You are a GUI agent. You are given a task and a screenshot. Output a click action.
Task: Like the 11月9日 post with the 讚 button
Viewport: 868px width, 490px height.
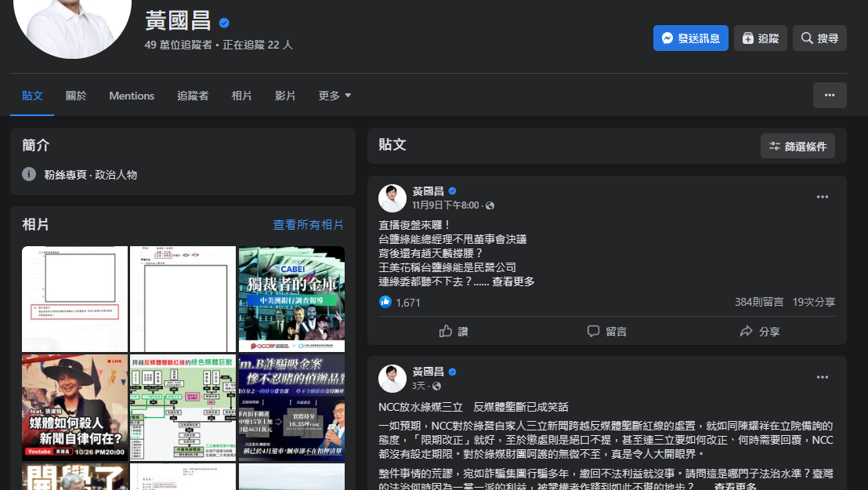click(454, 332)
